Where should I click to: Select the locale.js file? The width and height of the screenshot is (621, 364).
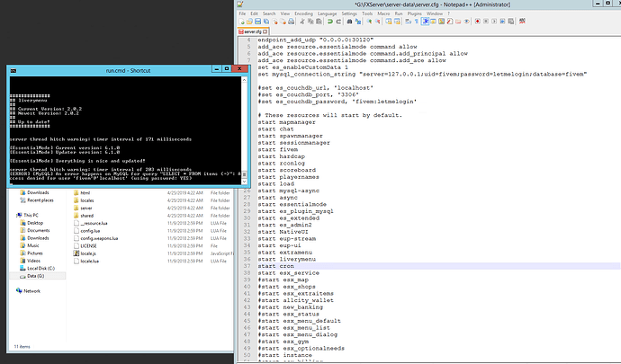[x=88, y=253]
